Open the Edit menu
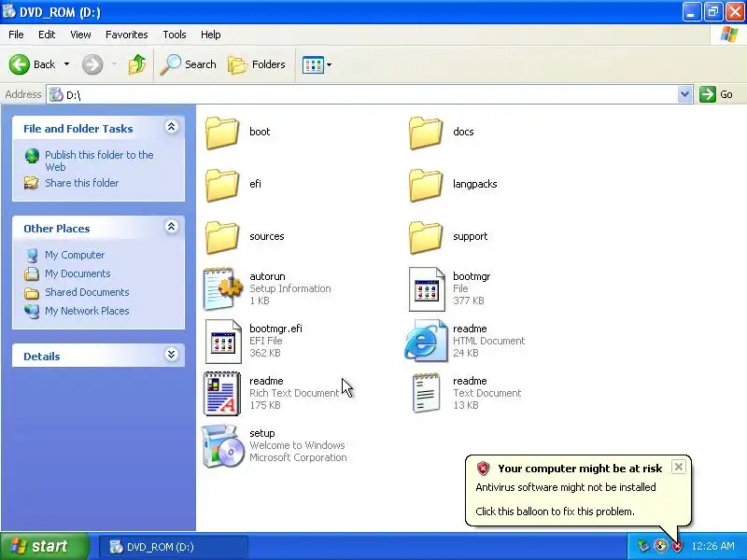 (47, 35)
